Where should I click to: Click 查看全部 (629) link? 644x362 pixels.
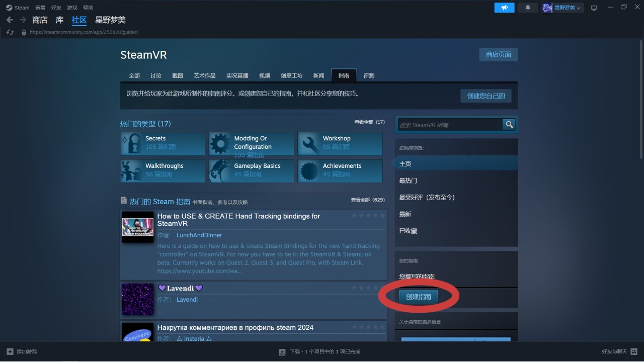pyautogui.click(x=368, y=200)
